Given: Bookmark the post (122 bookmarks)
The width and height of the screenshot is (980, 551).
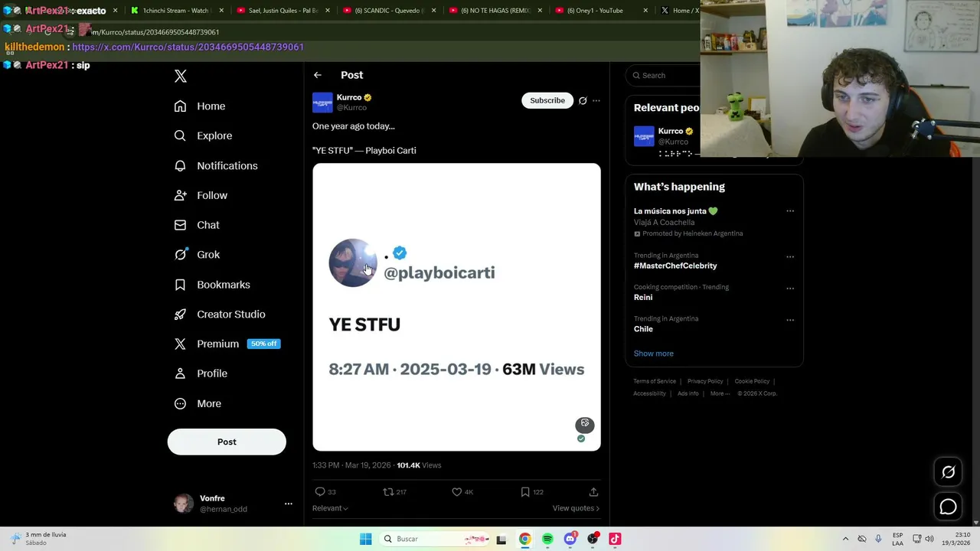Looking at the screenshot, I should pyautogui.click(x=531, y=492).
